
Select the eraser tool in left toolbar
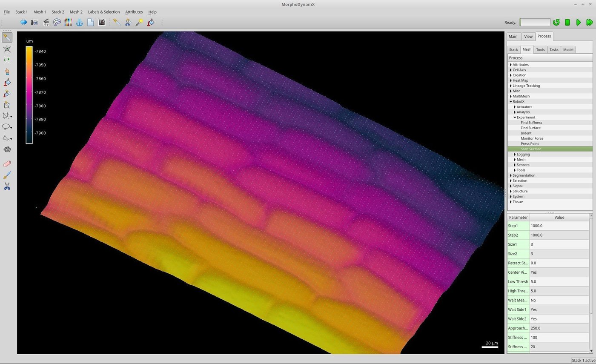pyautogui.click(x=7, y=163)
